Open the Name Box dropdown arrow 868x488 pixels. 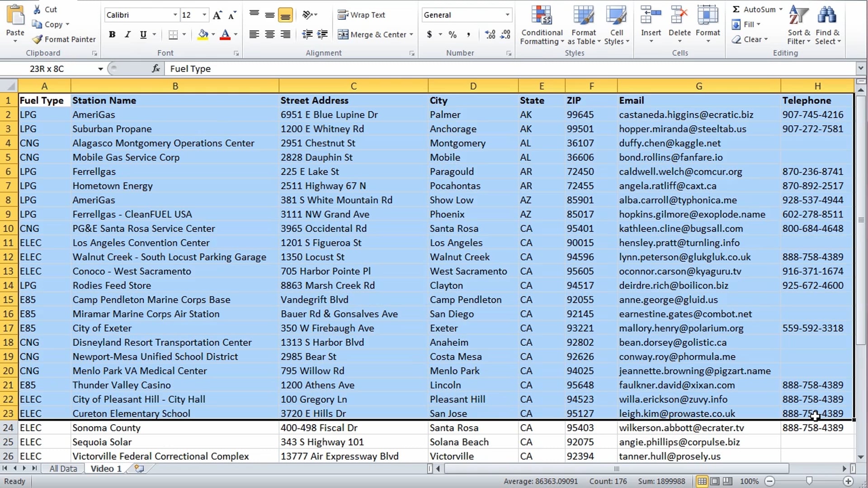click(x=100, y=69)
